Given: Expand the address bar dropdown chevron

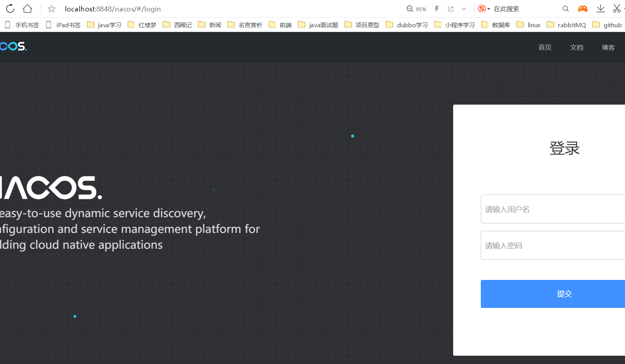Looking at the screenshot, I should coord(464,9).
